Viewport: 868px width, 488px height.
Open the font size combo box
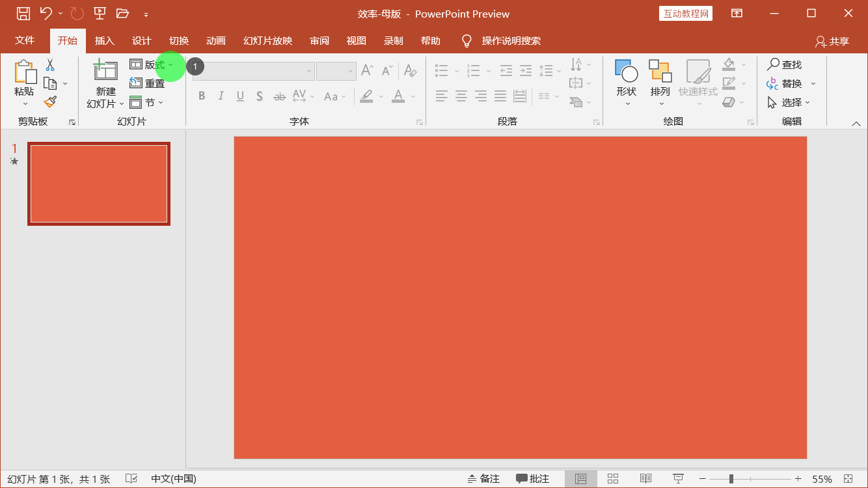(x=336, y=71)
